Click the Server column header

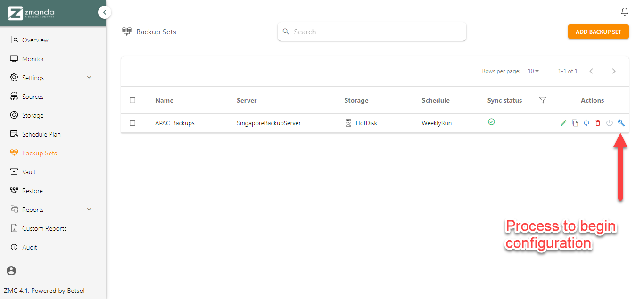[247, 100]
